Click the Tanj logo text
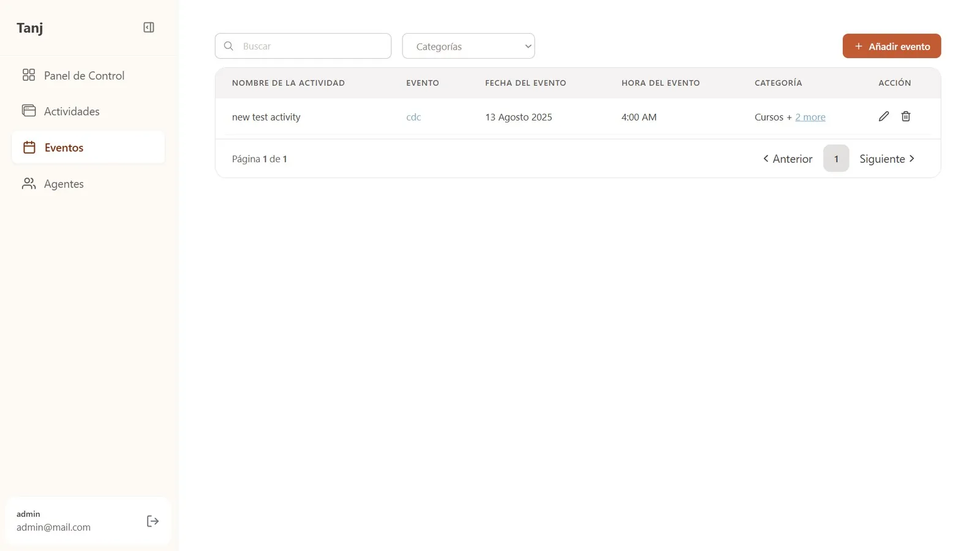This screenshot has height=551, width=980. [29, 28]
